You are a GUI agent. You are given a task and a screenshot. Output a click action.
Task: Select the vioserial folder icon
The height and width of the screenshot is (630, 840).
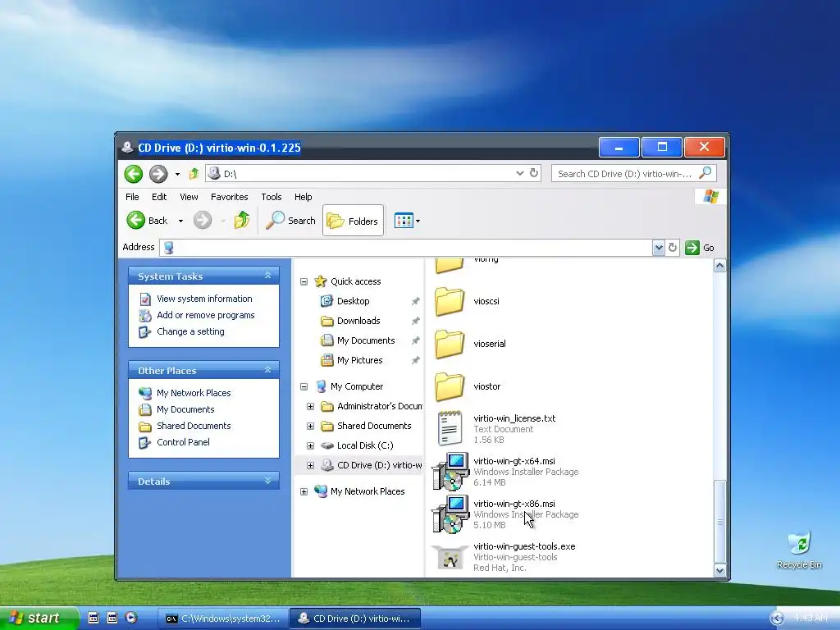[x=449, y=344]
